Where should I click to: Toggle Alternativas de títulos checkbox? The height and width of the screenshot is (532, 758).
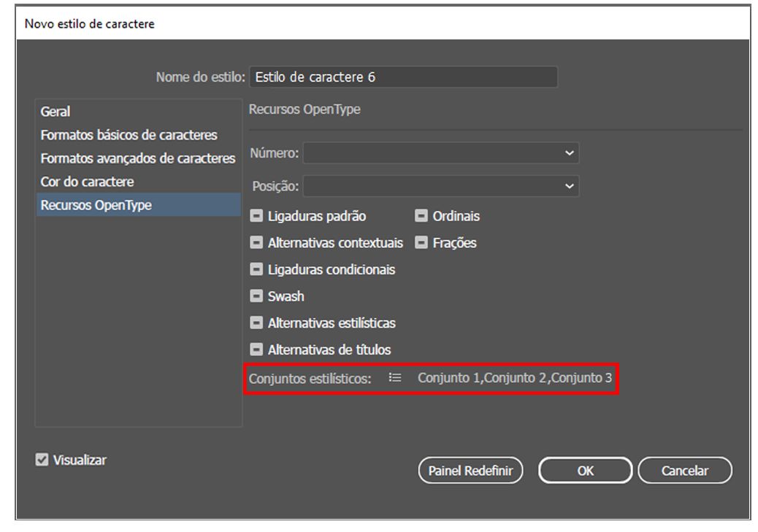click(x=256, y=350)
